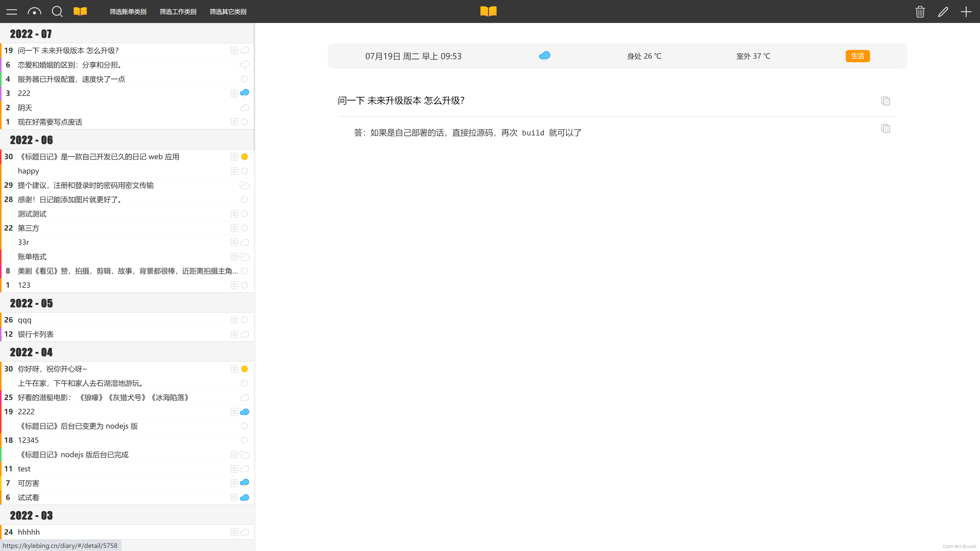Open 筛选工作类别 filter
The height and width of the screenshot is (551, 980).
click(x=178, y=12)
